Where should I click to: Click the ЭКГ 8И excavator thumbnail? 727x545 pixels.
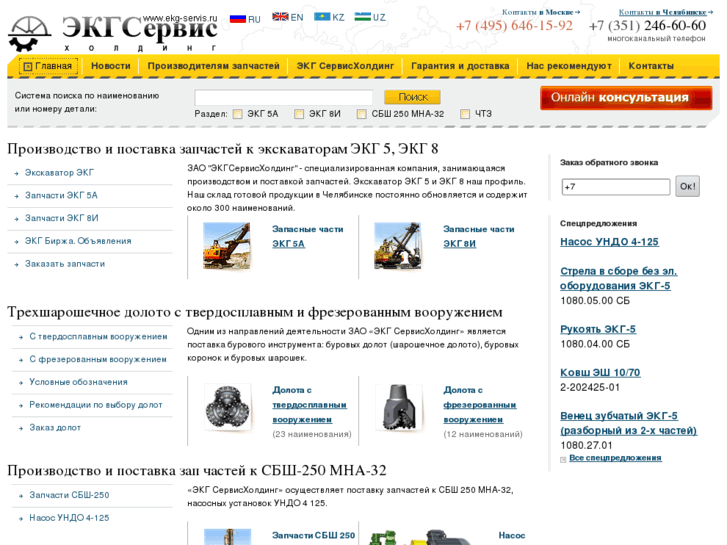398,245
